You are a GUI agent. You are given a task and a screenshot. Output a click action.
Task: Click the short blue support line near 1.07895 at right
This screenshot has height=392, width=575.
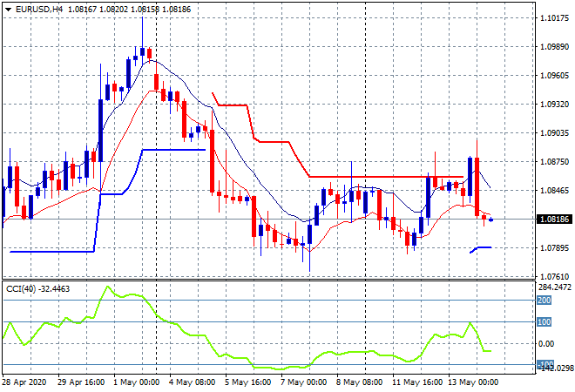[481, 249]
